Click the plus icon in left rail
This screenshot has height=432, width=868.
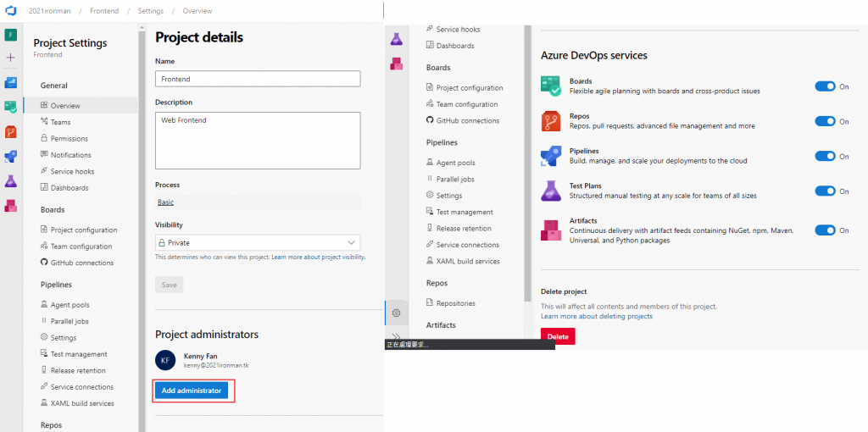[11, 58]
